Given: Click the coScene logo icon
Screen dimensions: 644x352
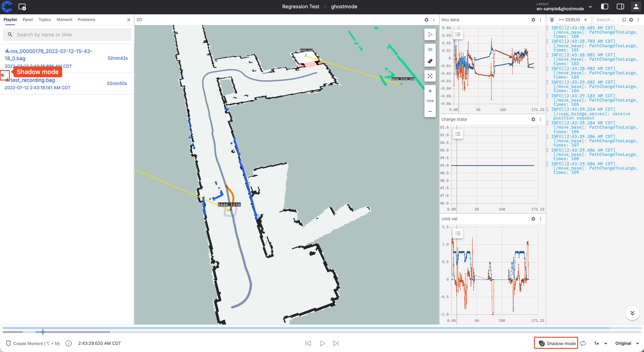Looking at the screenshot, I should (x=7, y=6).
